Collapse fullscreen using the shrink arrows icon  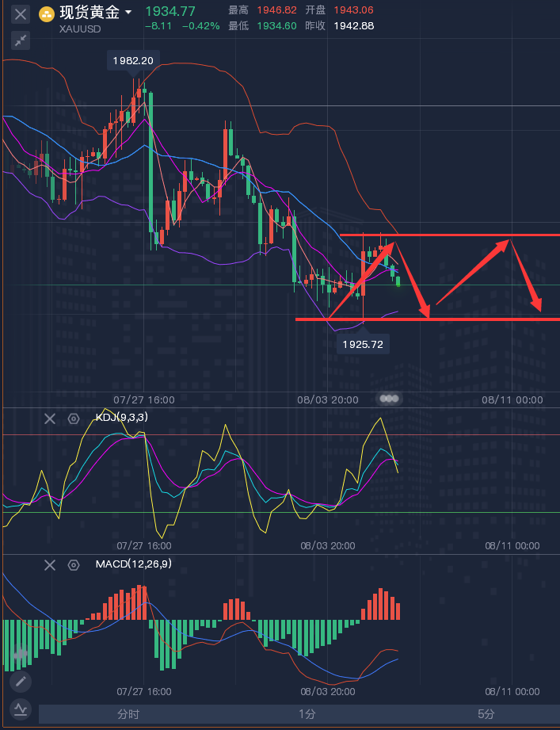coord(21,40)
